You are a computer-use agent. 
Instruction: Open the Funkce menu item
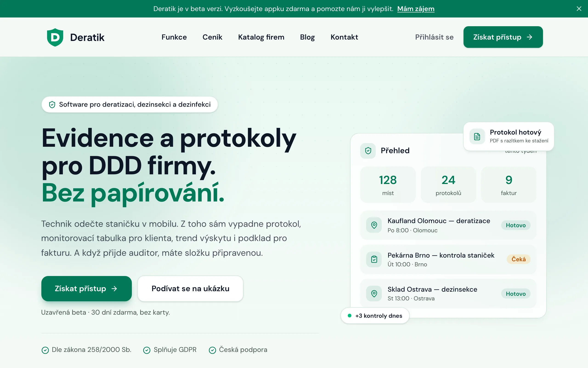[x=174, y=37]
